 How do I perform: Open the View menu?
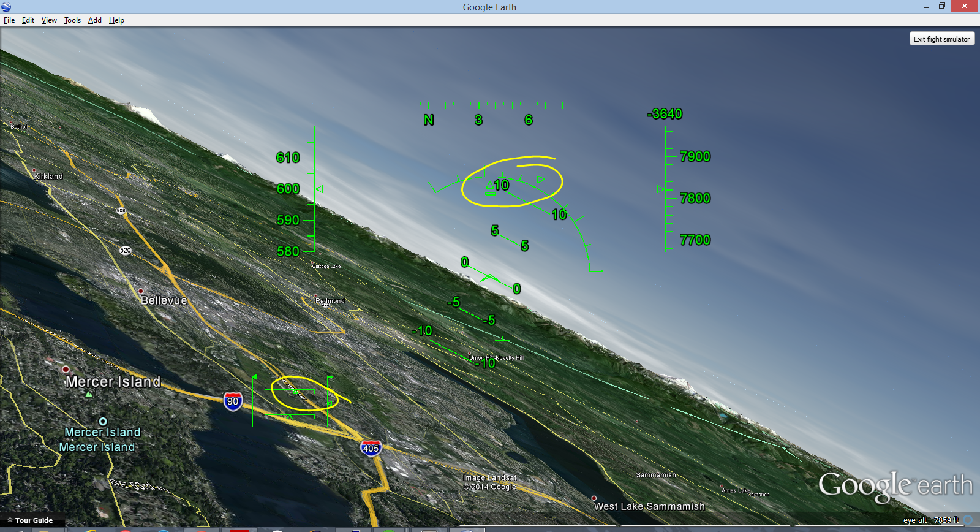point(49,20)
